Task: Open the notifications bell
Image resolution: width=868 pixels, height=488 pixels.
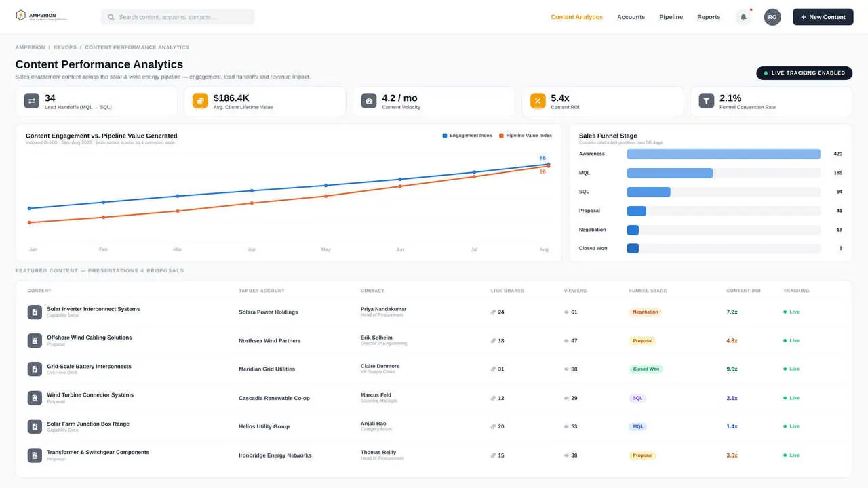Action: coord(743,17)
